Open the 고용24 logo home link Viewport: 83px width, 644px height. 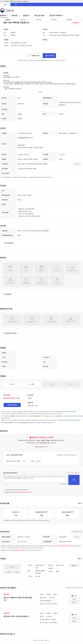[x=7, y=11]
